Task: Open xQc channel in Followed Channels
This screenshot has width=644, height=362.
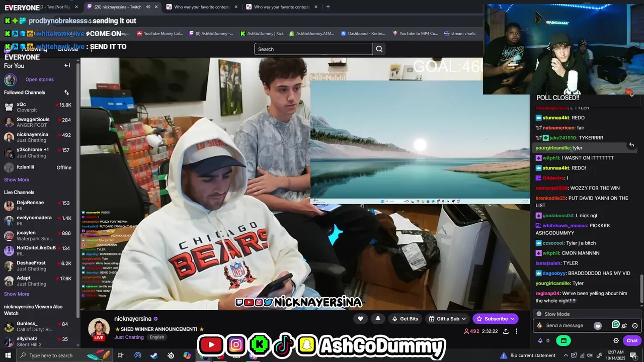Action: (38, 107)
